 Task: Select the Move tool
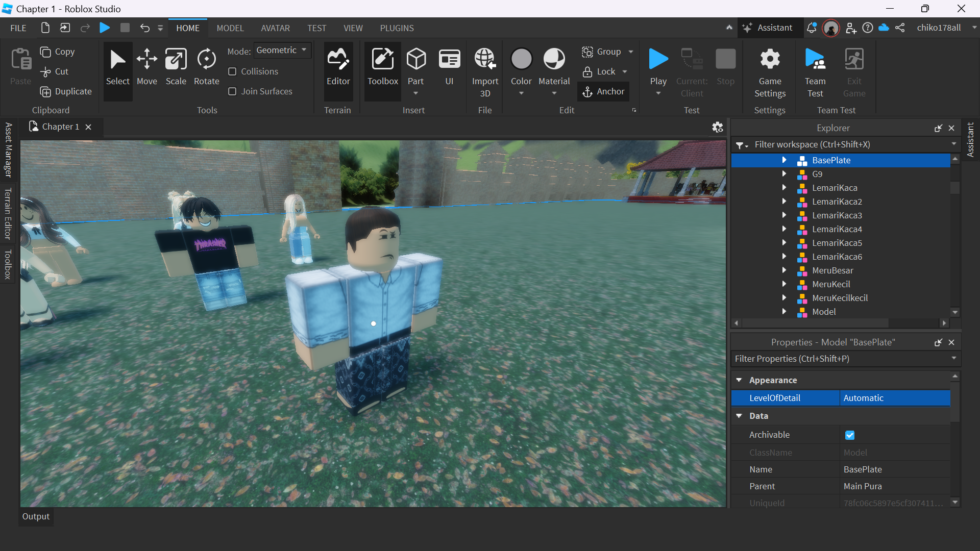(x=147, y=67)
